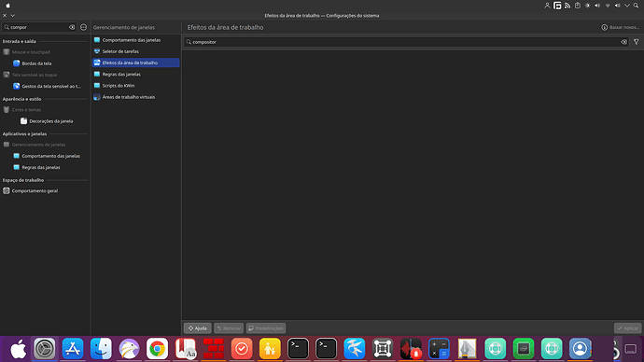
Task: Open system tray volume icon
Action: point(597,6)
